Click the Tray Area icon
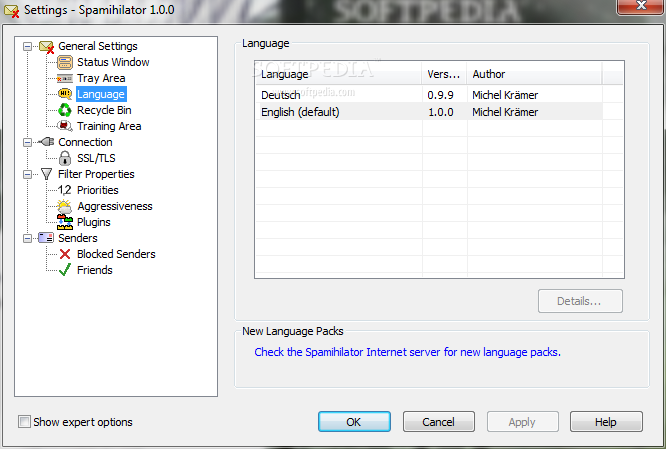666x449 pixels. (65, 79)
